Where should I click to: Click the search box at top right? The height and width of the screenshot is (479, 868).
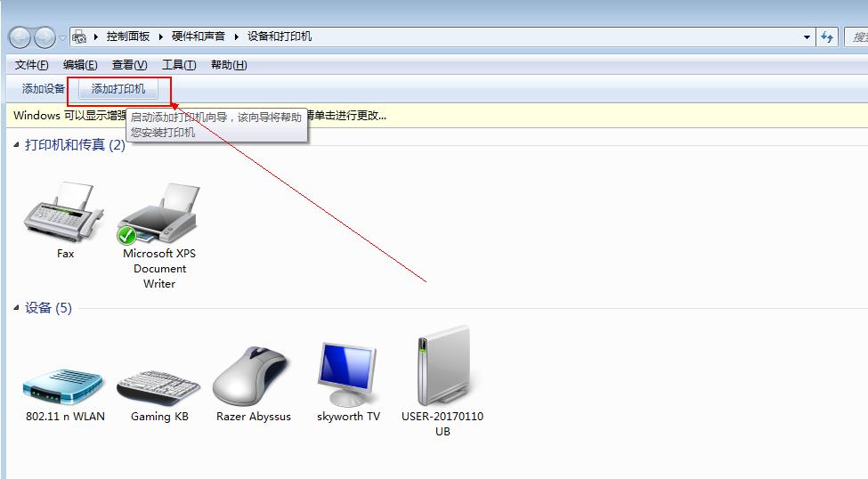(x=856, y=37)
